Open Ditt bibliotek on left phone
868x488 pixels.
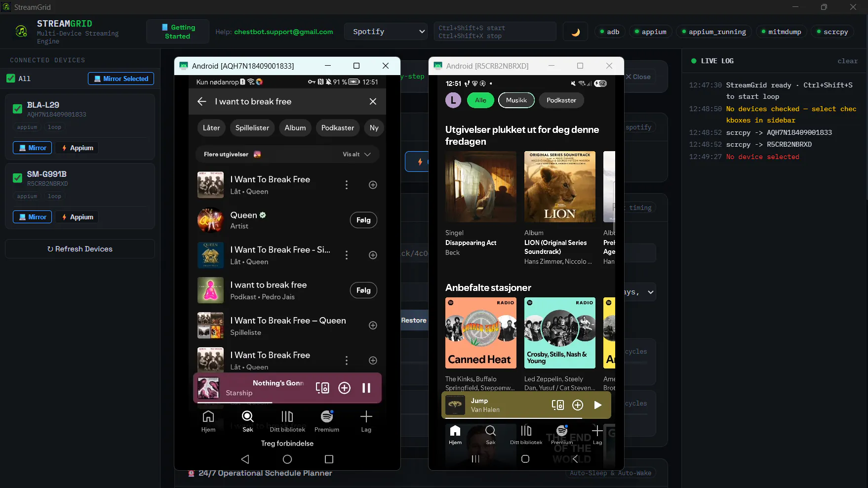(287, 421)
